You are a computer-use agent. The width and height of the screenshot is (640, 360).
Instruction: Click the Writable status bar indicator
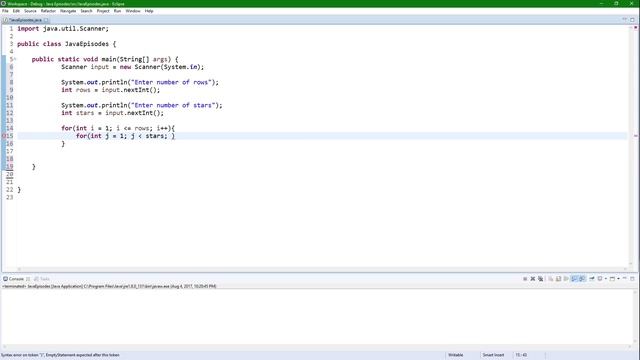(456, 355)
